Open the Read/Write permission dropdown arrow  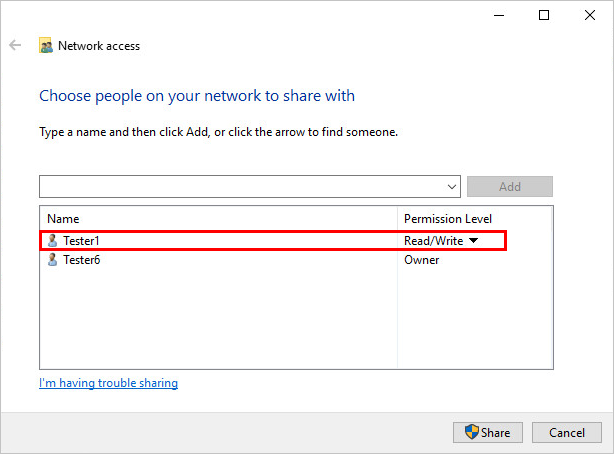[474, 241]
